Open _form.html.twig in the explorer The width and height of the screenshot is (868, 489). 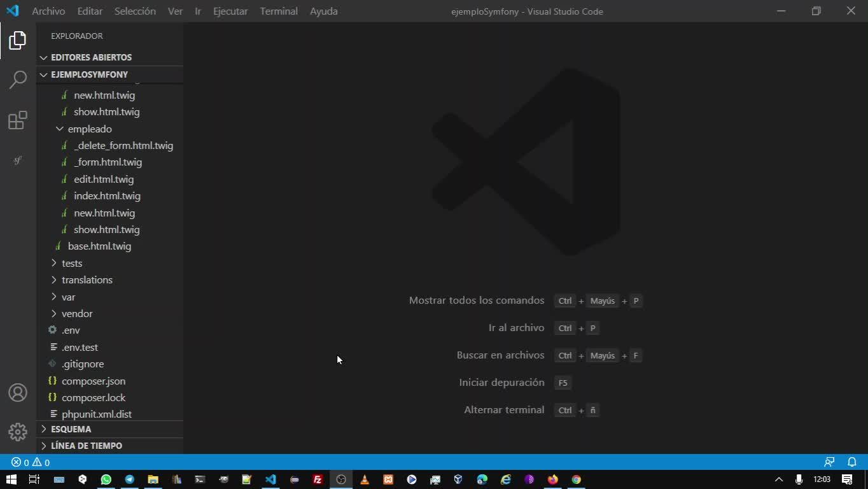[x=108, y=162]
